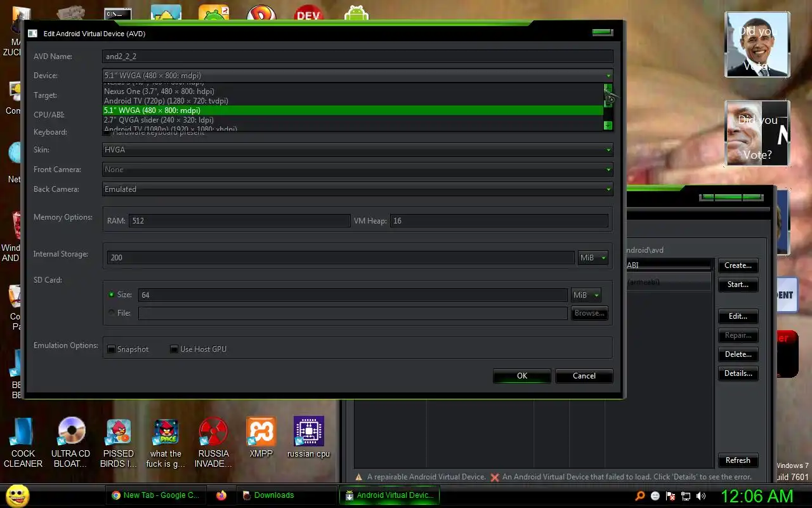The image size is (812, 508).
Task: Select the SD Card Size radio button
Action: pos(112,295)
